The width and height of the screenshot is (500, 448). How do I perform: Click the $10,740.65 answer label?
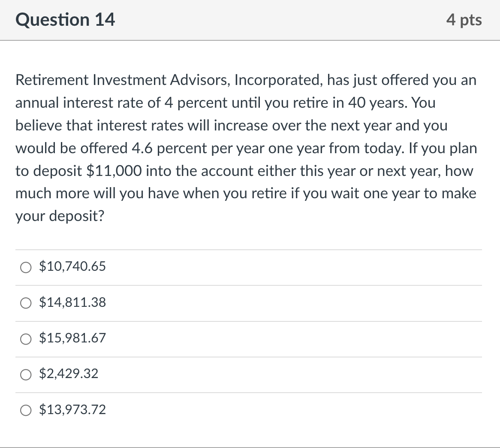tap(72, 266)
